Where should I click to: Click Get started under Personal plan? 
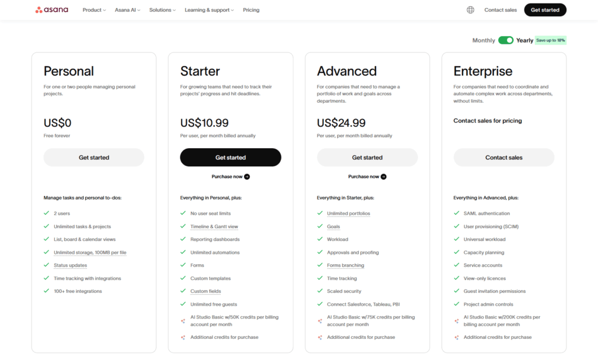(94, 157)
